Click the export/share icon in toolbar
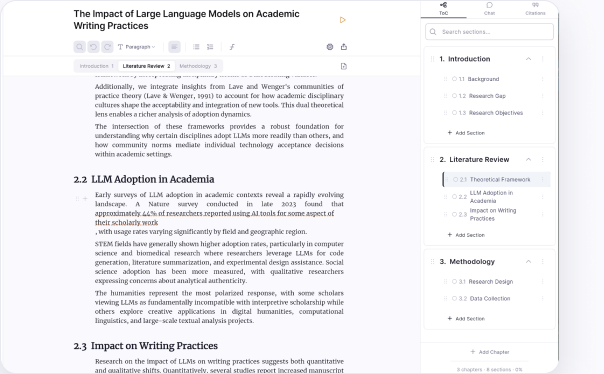This screenshot has height=374, width=604. (344, 47)
